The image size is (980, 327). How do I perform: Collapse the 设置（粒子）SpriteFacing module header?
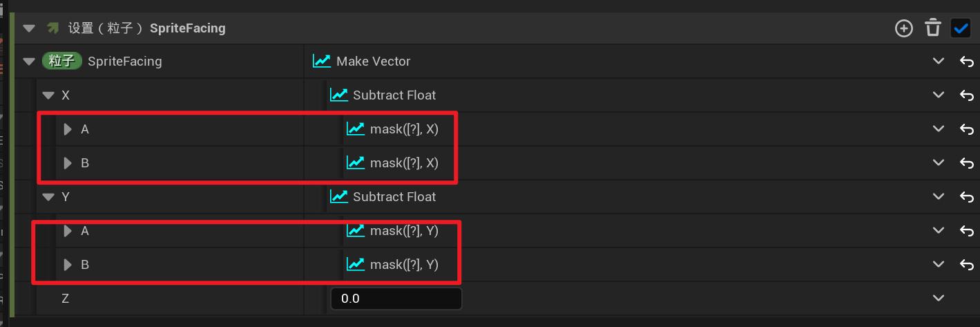coord(28,28)
